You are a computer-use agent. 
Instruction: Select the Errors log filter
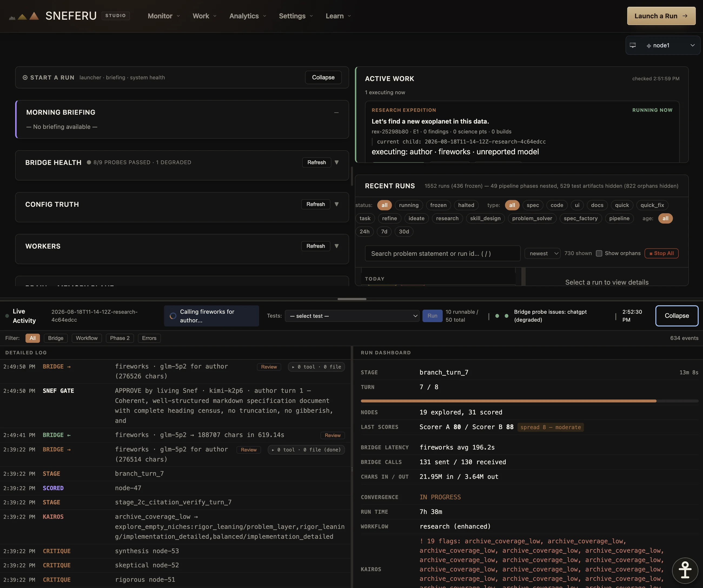(x=149, y=338)
